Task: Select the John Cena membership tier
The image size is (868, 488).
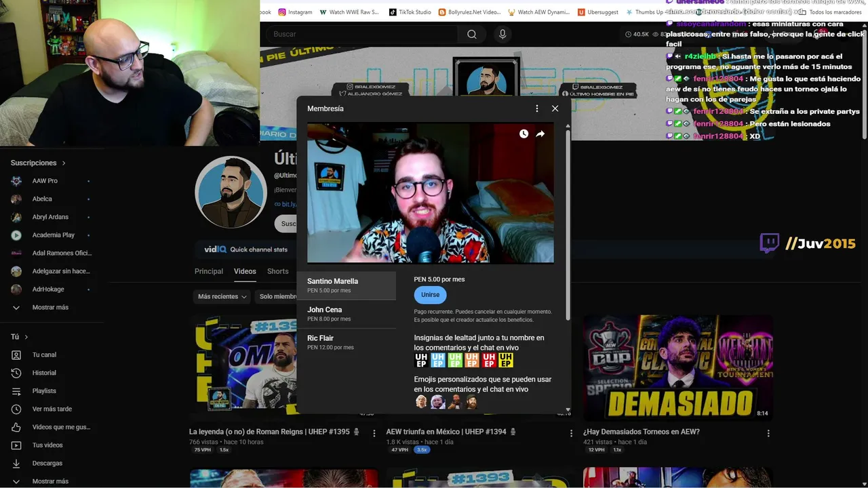Action: click(347, 314)
